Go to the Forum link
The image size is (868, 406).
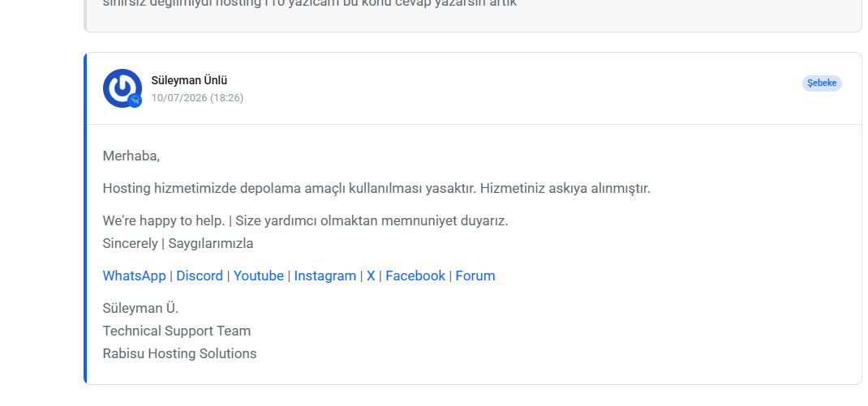tap(475, 276)
